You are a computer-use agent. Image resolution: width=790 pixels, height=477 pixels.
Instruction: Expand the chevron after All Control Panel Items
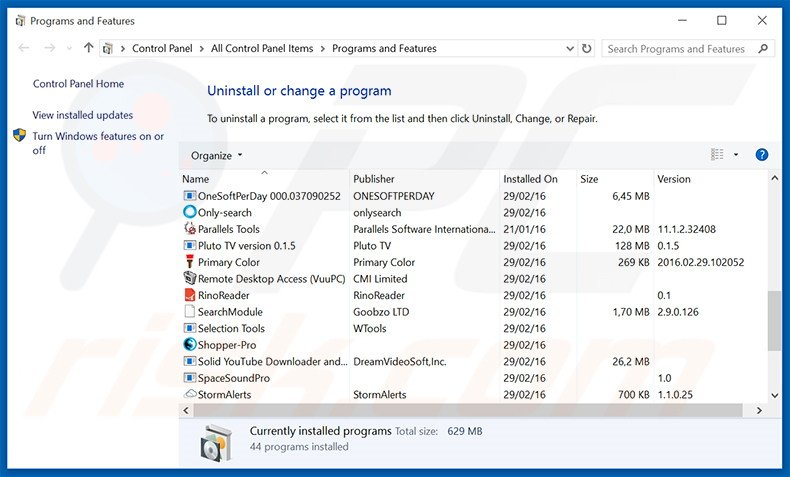click(322, 49)
